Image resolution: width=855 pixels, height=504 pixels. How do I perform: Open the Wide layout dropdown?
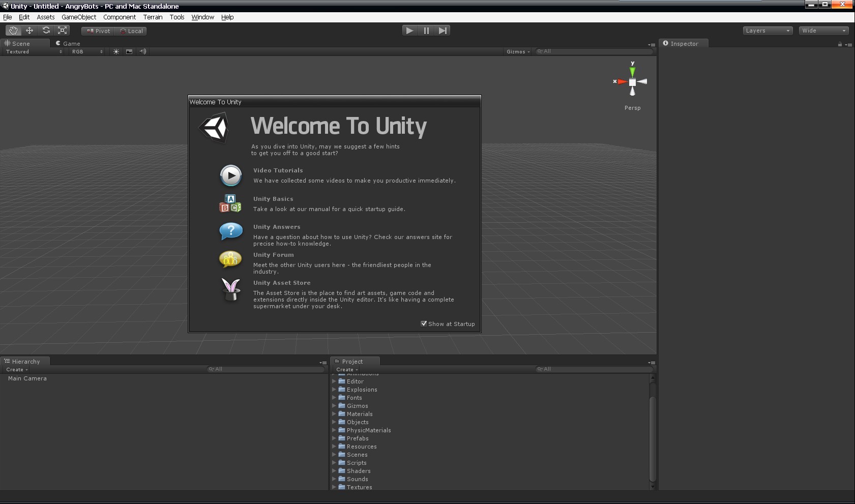(823, 31)
